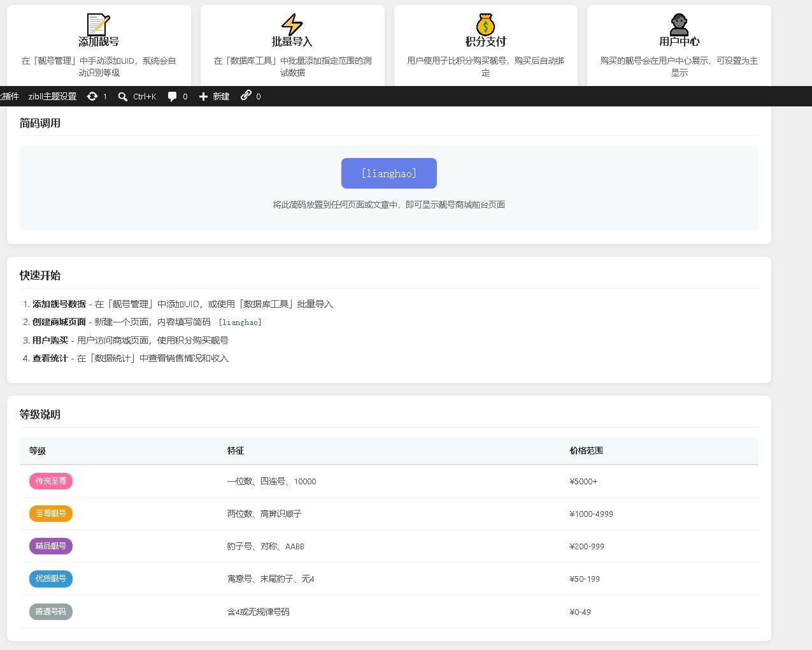The image size is (812, 650).
Task: Click the link chain icon in admin bar
Action: [246, 96]
